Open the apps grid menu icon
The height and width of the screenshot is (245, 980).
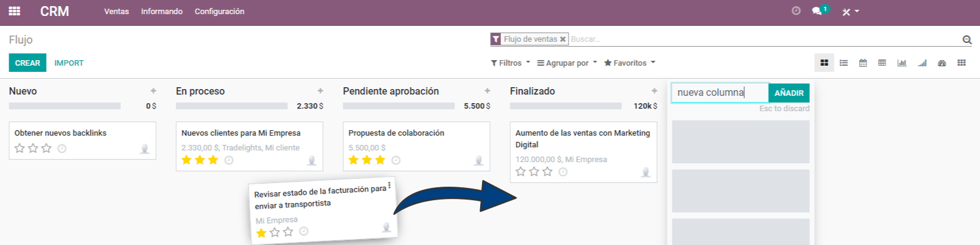click(14, 11)
